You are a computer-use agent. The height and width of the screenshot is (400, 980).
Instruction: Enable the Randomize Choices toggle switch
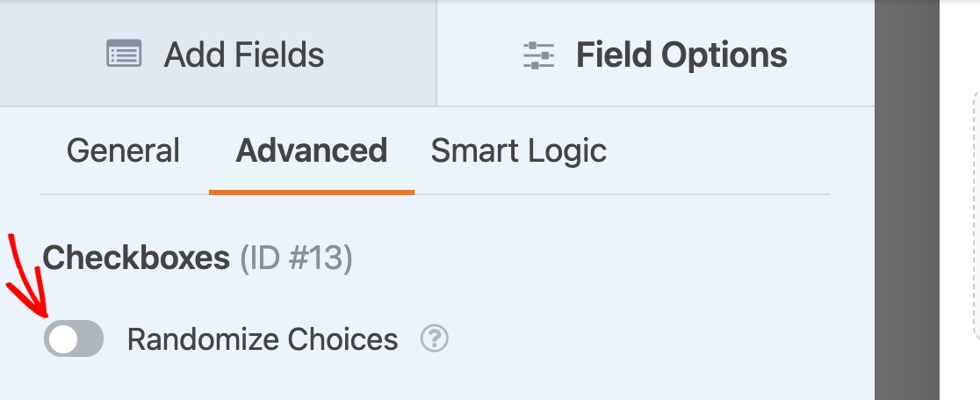tap(74, 338)
